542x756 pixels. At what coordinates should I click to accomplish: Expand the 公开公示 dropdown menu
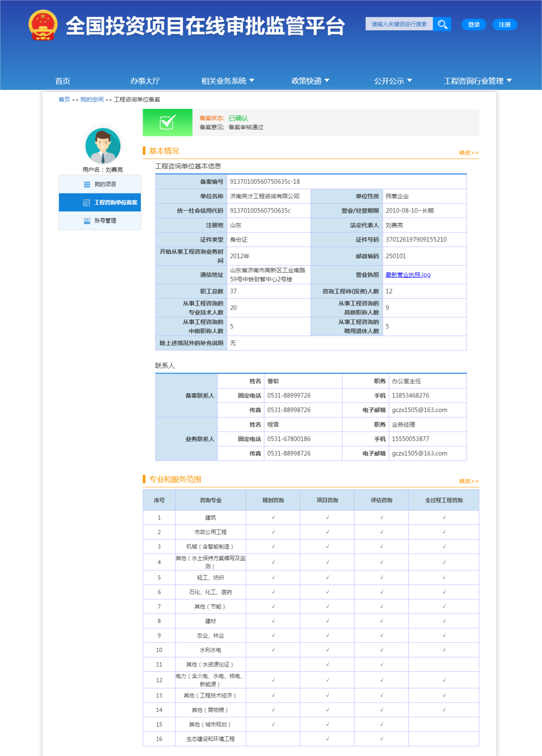(x=393, y=81)
